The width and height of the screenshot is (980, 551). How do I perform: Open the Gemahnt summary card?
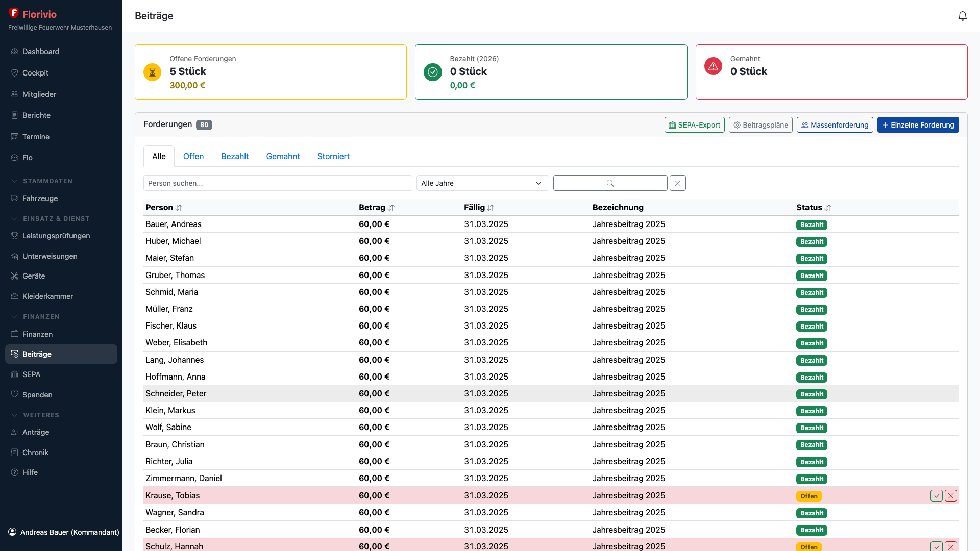[831, 72]
